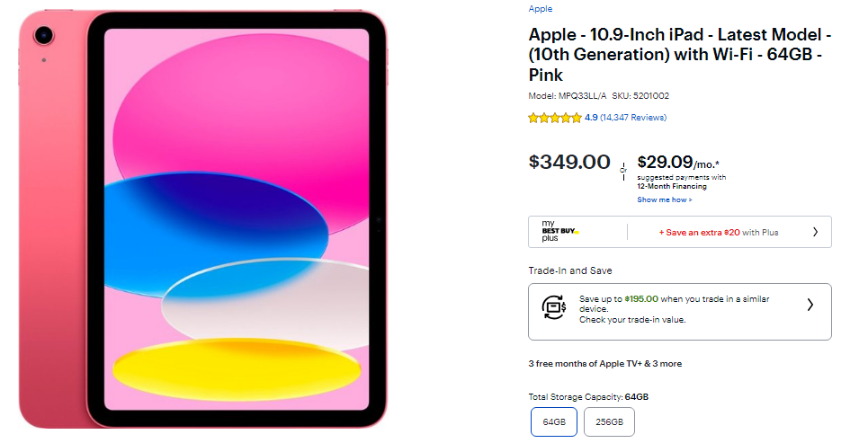This screenshot has height=443, width=868.
Task: Click "Check your trade-in value" text
Action: pos(632,320)
